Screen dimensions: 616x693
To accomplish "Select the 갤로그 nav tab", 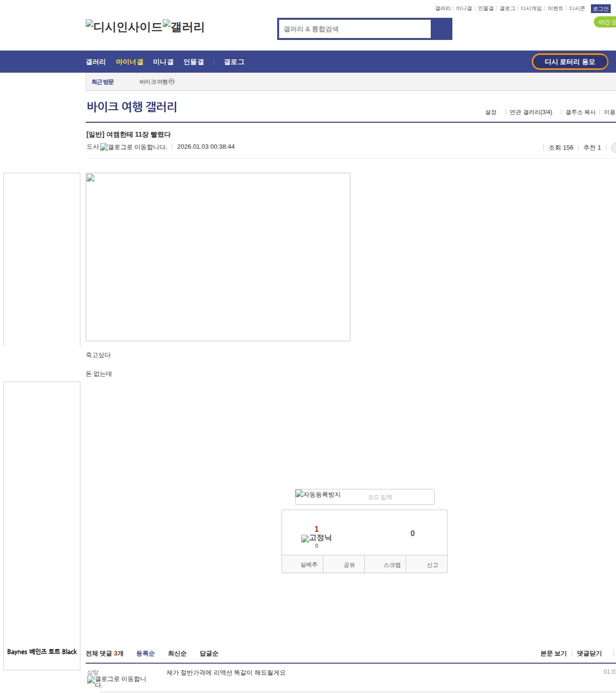I will tap(234, 62).
